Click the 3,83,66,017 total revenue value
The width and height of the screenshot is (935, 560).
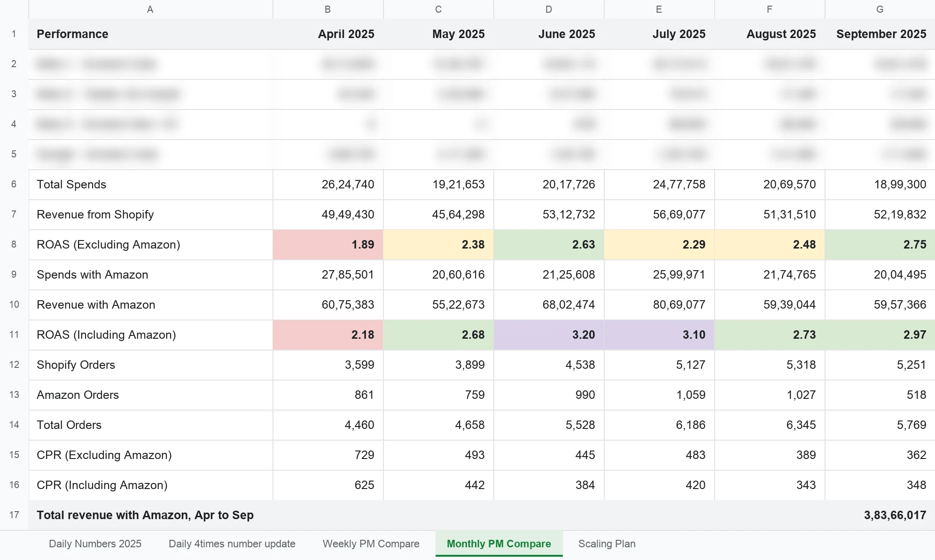click(895, 515)
